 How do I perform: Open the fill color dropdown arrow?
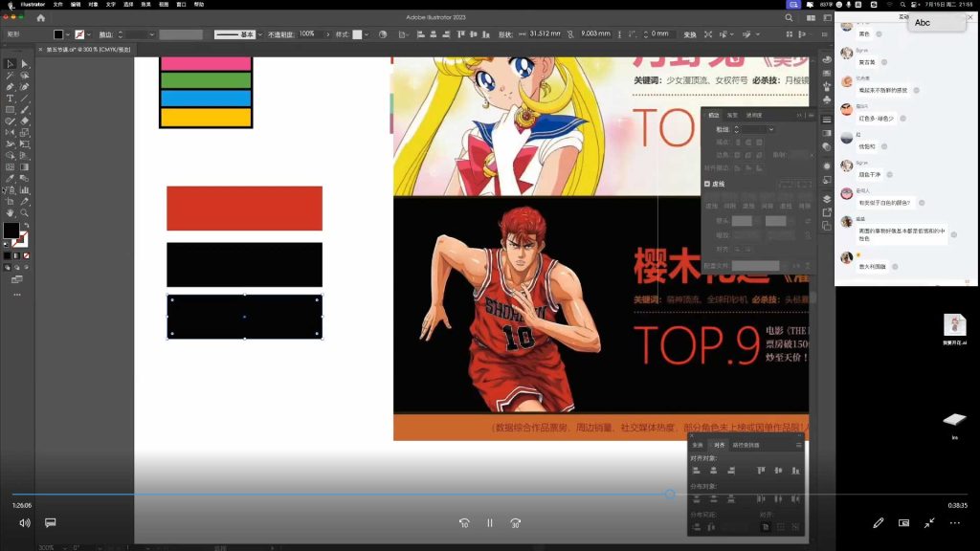pos(68,34)
